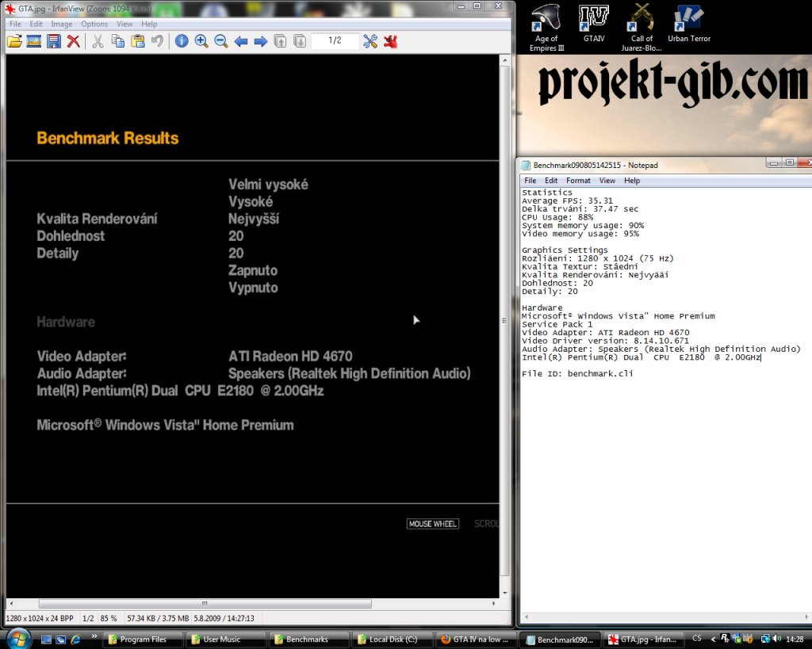The width and height of the screenshot is (812, 649).
Task: Open the Image menu in IrfanView
Action: [x=61, y=25]
